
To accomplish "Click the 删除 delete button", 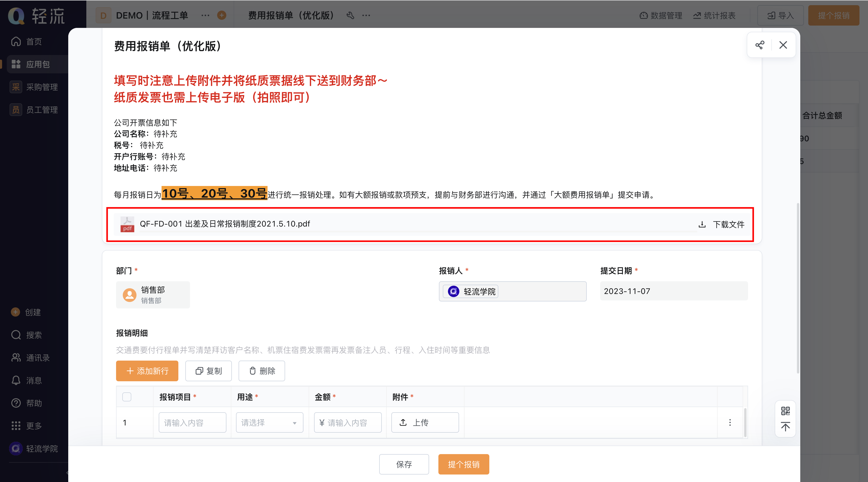I will pyautogui.click(x=262, y=371).
